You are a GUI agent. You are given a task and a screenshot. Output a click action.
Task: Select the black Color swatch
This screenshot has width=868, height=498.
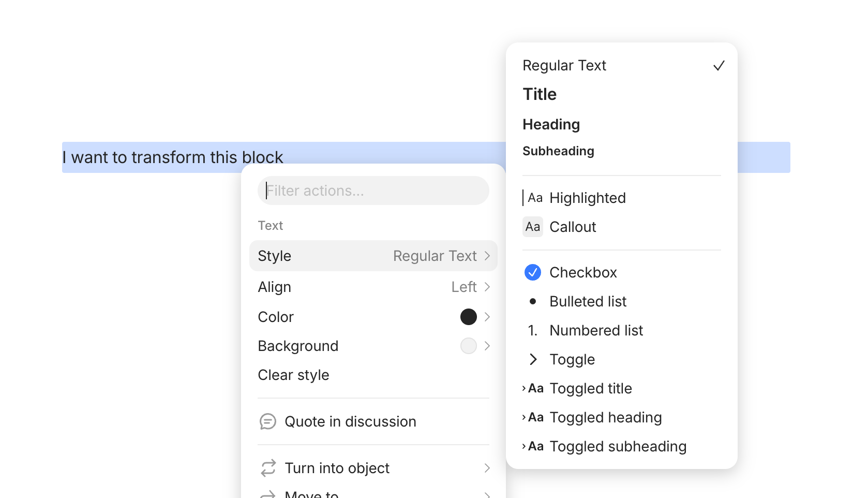pyautogui.click(x=469, y=317)
